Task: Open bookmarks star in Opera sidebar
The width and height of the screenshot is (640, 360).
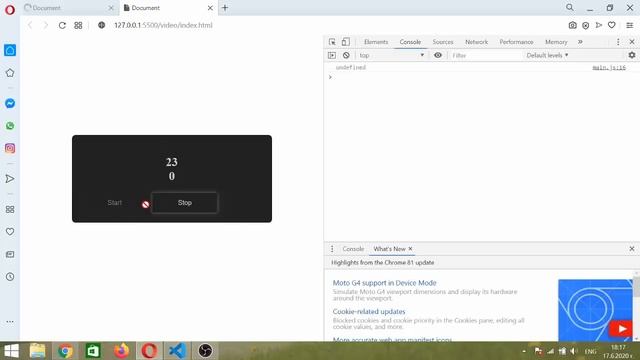Action: click(10, 73)
